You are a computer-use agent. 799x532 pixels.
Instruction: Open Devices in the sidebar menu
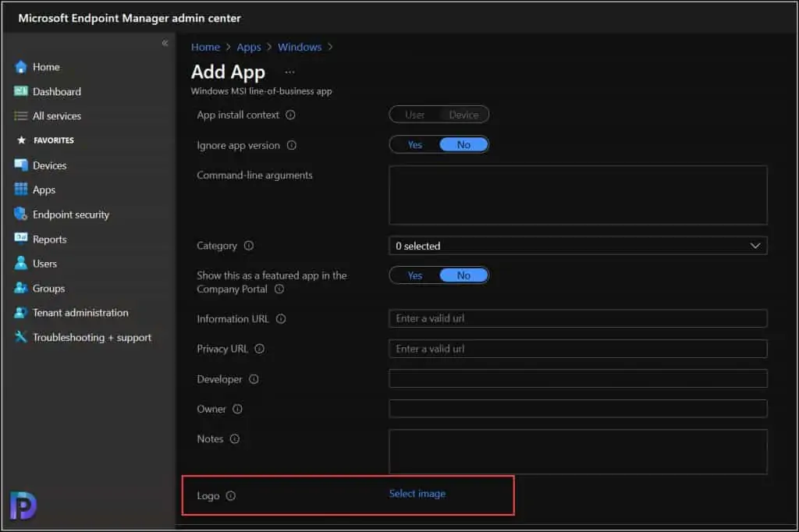coord(49,165)
